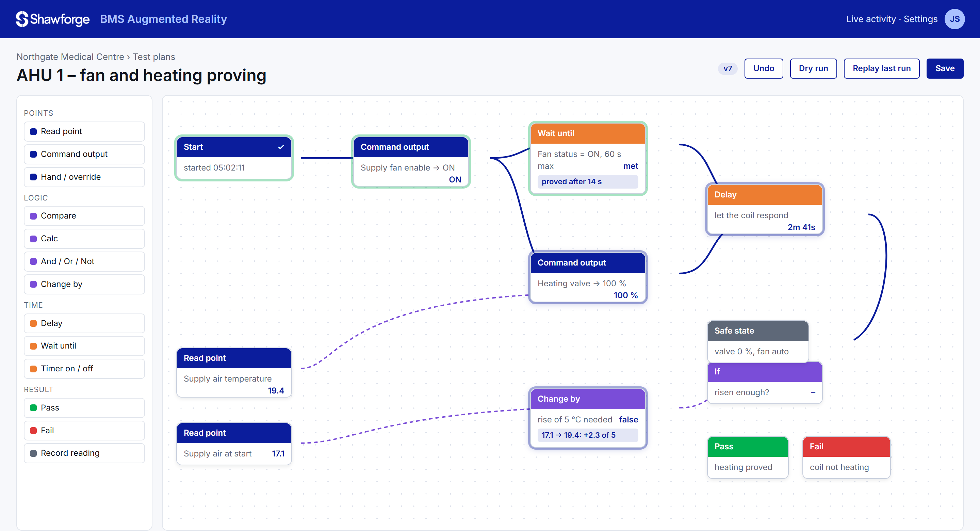Image resolution: width=980 pixels, height=531 pixels.
Task: Click the '2m 41s' delay value
Action: tap(801, 227)
